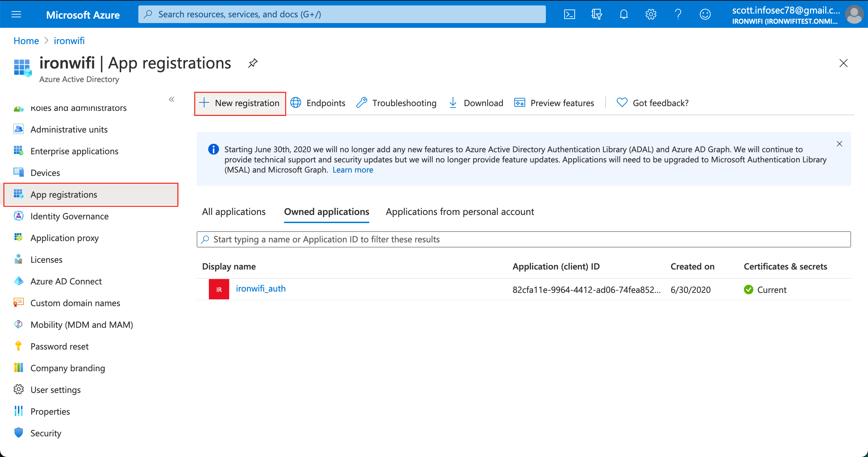Switch to All applications tab
The height and width of the screenshot is (457, 868).
(234, 212)
